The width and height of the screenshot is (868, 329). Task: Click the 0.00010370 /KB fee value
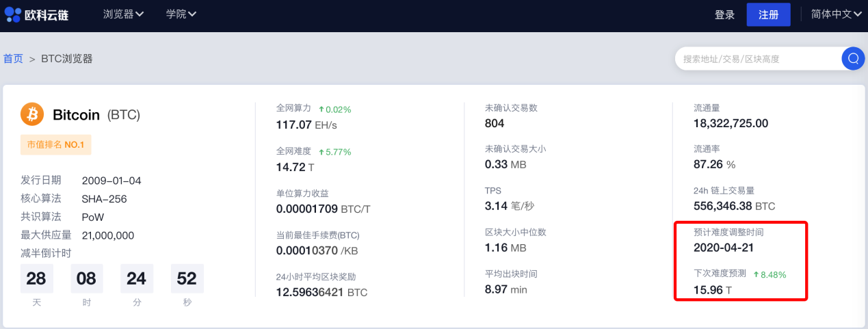317,250
